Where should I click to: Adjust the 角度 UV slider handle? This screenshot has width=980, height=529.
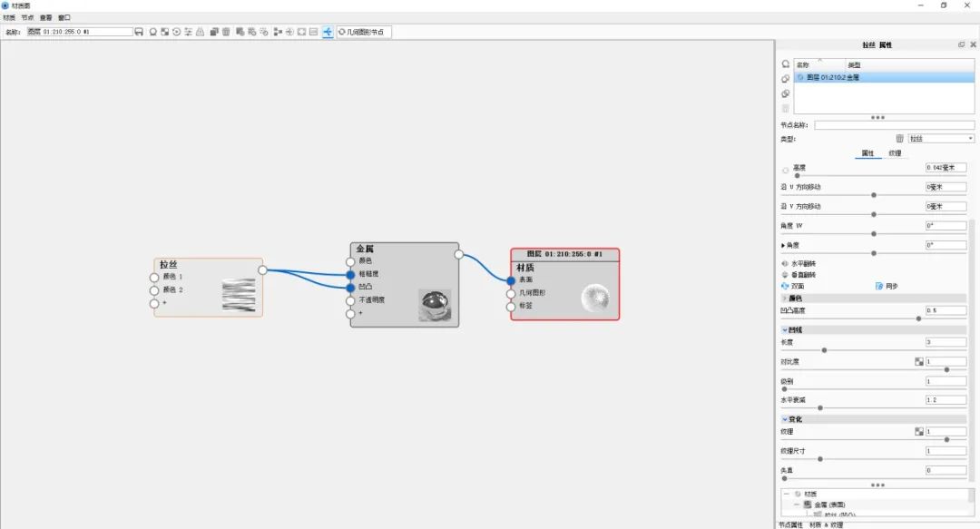point(874,234)
